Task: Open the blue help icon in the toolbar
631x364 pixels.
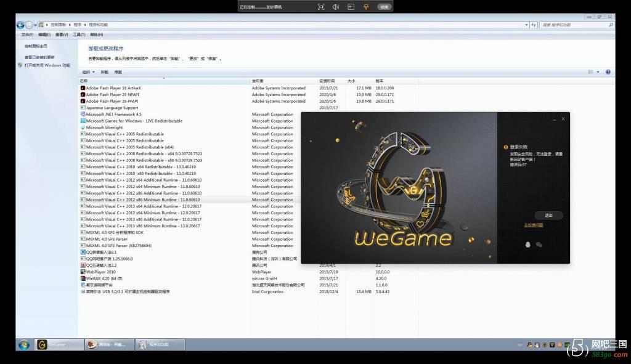Action: 608,72
